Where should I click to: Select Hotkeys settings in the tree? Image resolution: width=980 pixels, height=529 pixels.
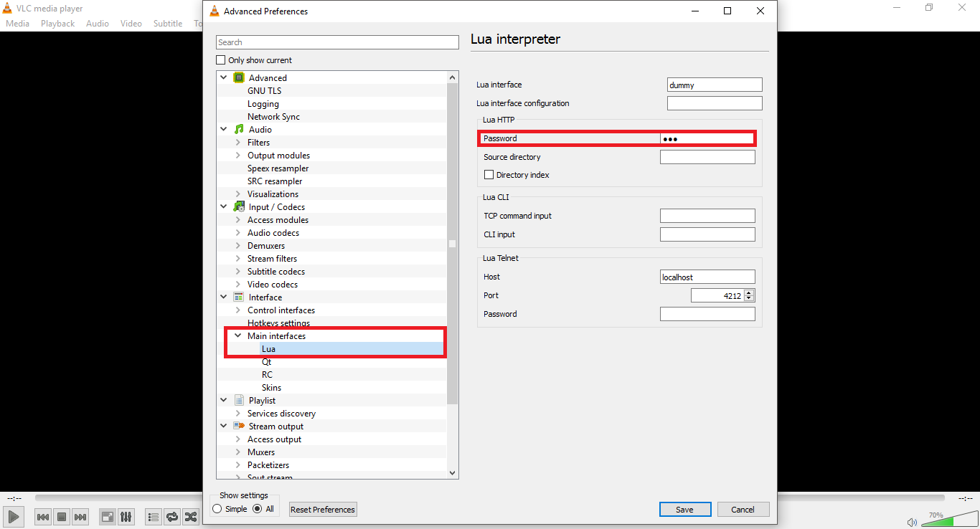(x=279, y=323)
